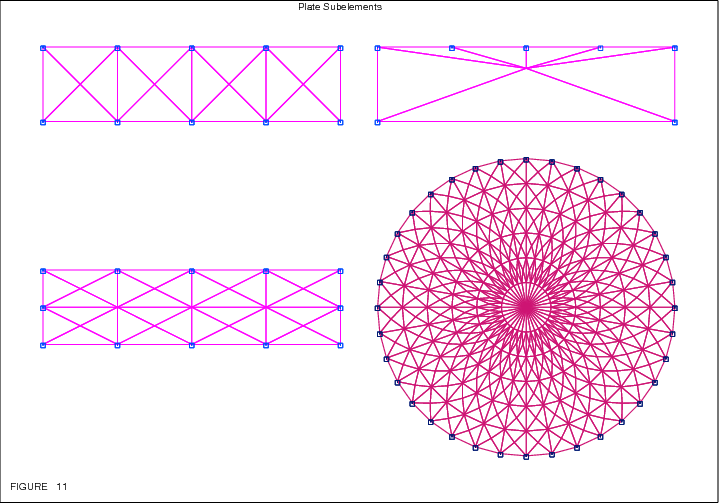Click the "Plate Subelements" title text
Image resolution: width=719 pixels, height=503 pixels.
(340, 7)
